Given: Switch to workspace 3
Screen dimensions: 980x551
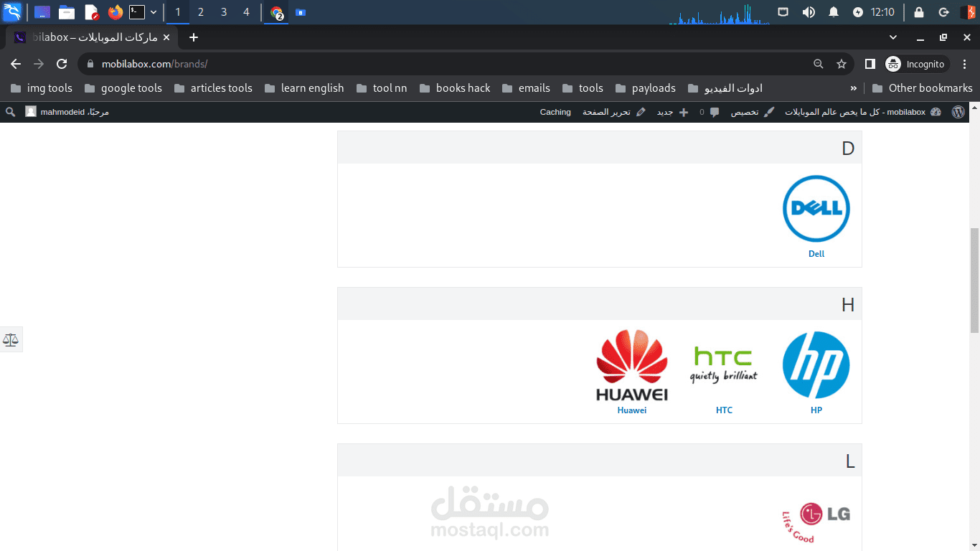Looking at the screenshot, I should point(224,12).
